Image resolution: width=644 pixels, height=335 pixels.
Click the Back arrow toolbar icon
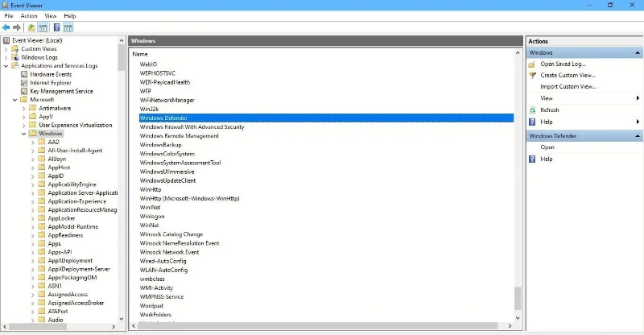[x=6, y=27]
